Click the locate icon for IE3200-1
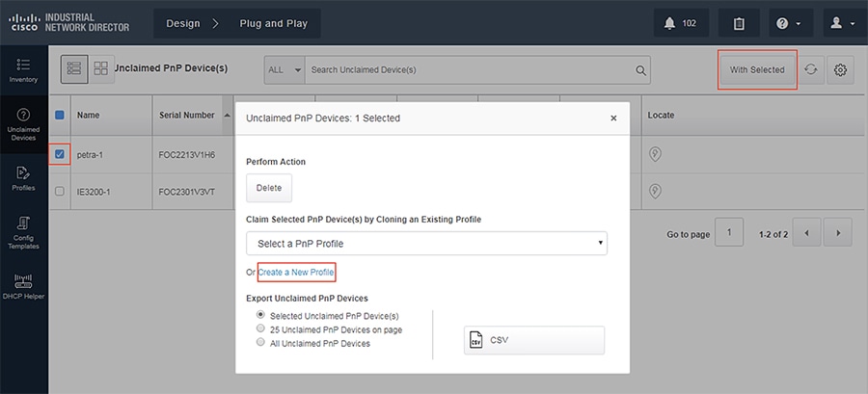The image size is (868, 394). pos(655,191)
